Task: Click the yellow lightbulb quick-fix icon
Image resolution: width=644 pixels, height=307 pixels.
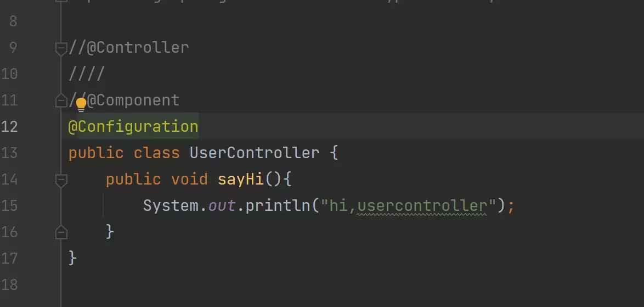Action: pos(81,105)
